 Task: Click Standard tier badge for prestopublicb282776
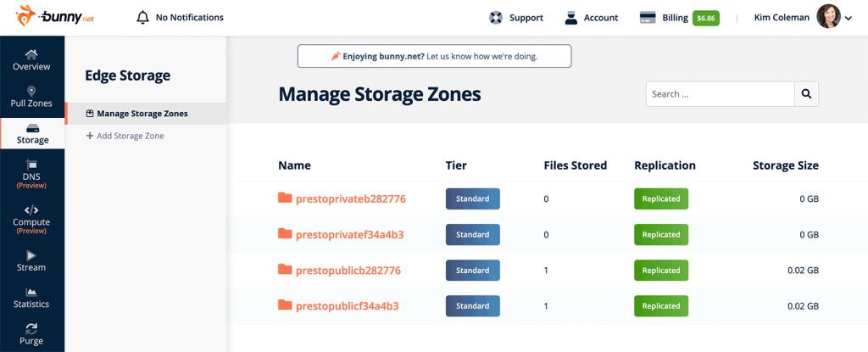(473, 271)
